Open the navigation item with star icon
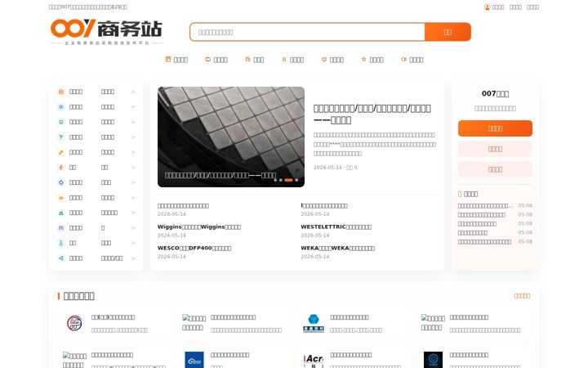Image resolution: width=588 pixels, height=368 pixels. coord(372,60)
